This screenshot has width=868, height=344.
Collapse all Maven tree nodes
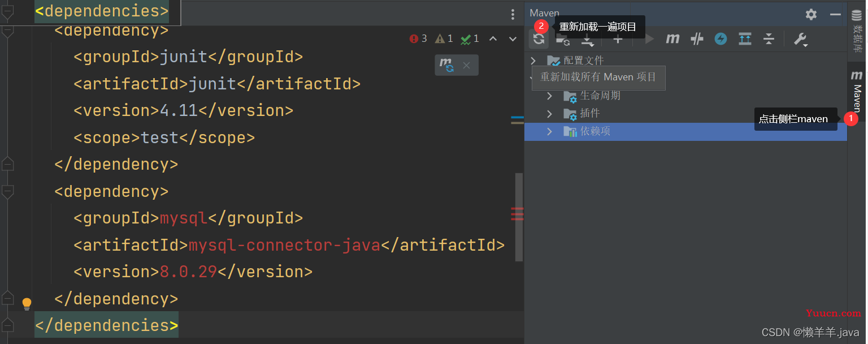pos(769,38)
